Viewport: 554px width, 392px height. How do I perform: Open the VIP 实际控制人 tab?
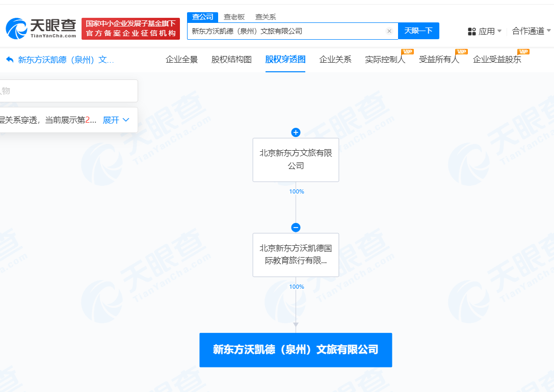tap(385, 59)
